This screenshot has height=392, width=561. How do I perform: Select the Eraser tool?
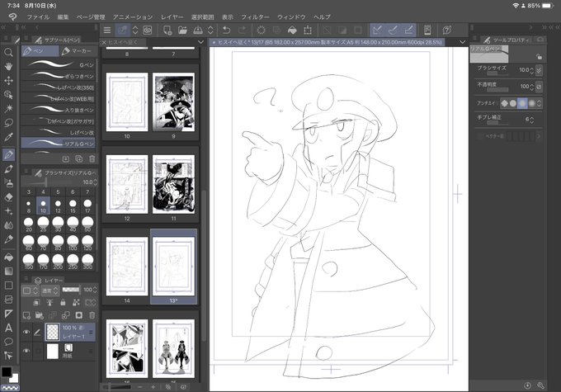coord(8,197)
